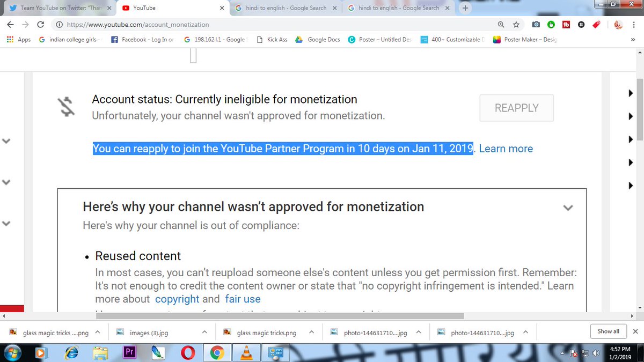
Task: Expand the first left sidebar chevron
Action: 6,141
